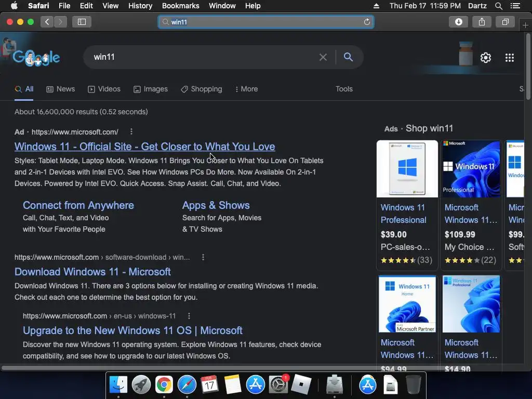The width and height of the screenshot is (532, 399).
Task: Open Launchpad from the Dock
Action: (141, 385)
